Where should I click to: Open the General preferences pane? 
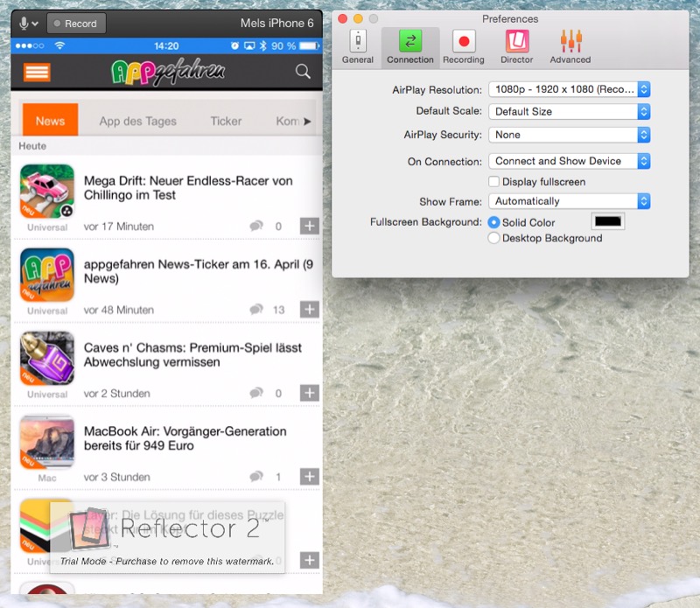point(358,47)
